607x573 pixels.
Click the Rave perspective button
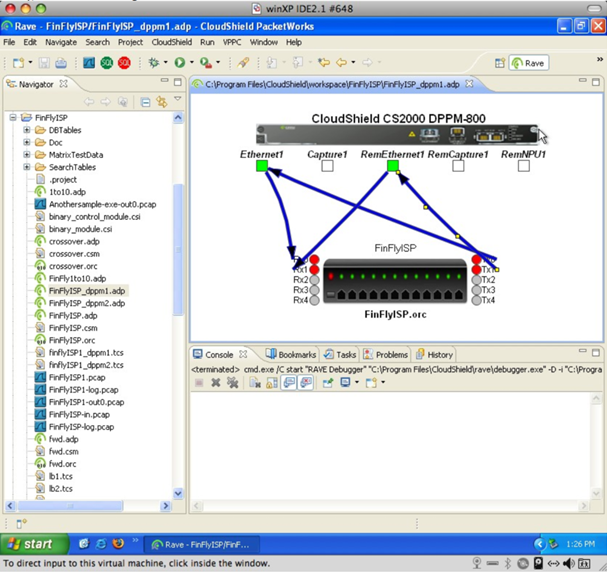point(529,63)
